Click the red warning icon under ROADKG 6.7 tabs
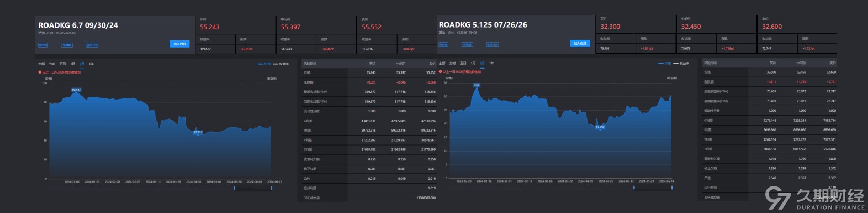Viewport: 868px width, 213px height. (x=40, y=72)
